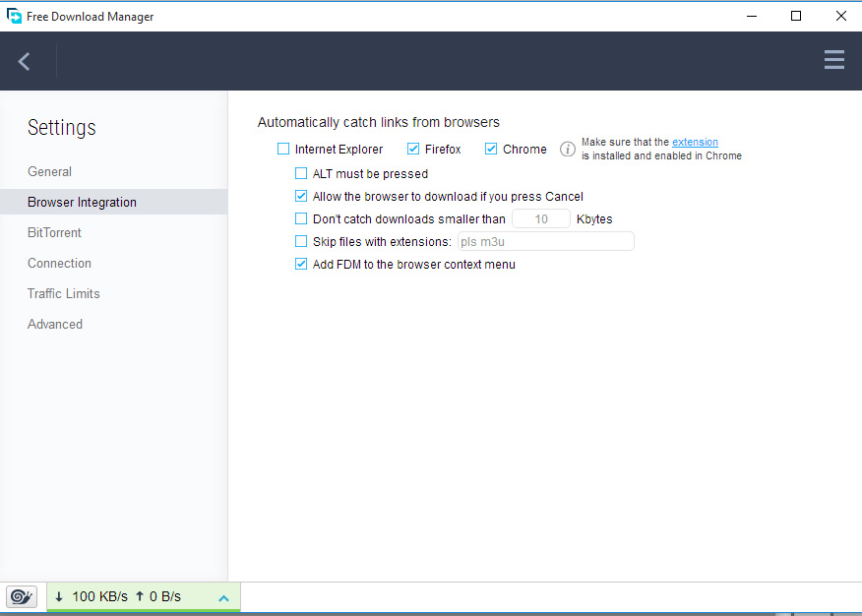Check Don't catch downloads smaller than
The height and width of the screenshot is (616, 862).
click(301, 218)
